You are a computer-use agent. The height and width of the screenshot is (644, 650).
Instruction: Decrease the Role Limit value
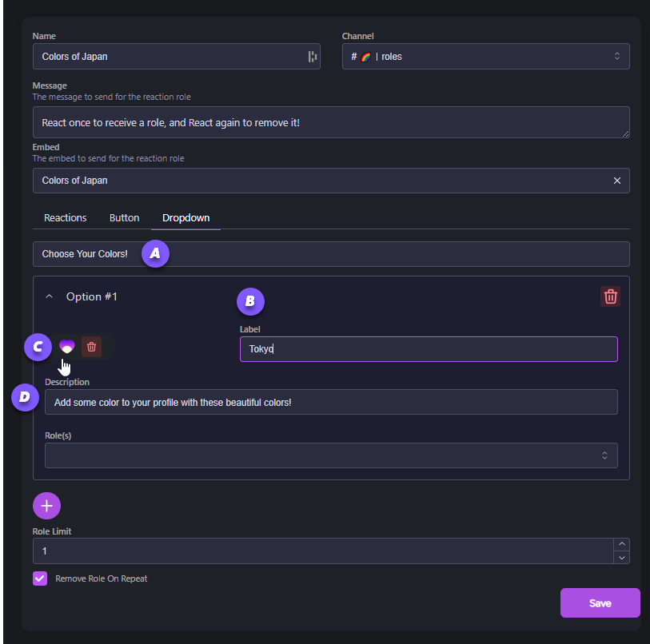click(621, 558)
